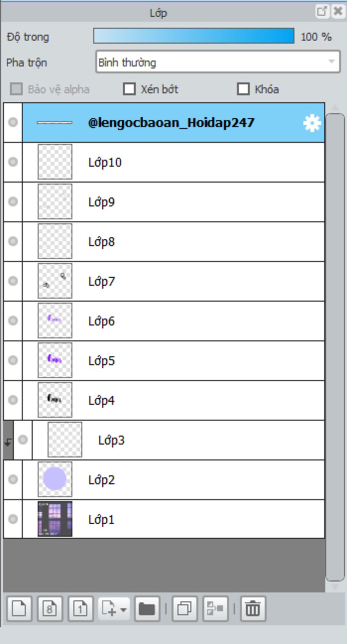Image resolution: width=347 pixels, height=644 pixels.
Task: Open the add special layer dropdown
Action: pos(114,609)
